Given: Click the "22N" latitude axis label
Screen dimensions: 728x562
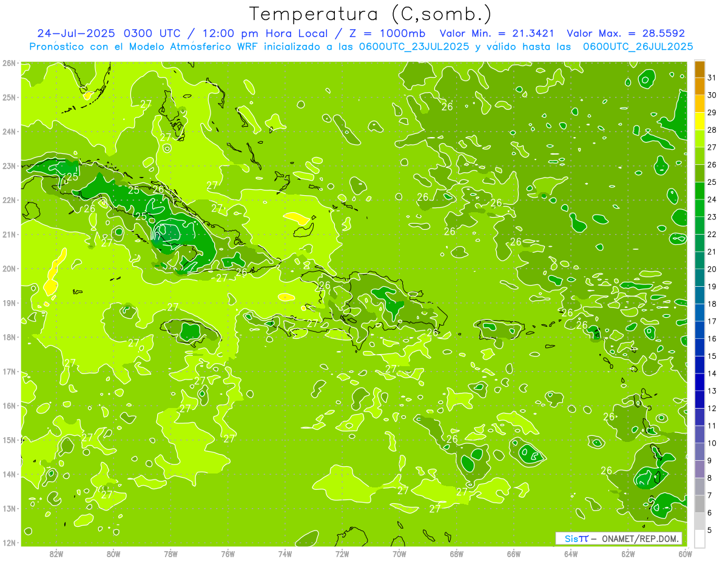Looking at the screenshot, I should click(8, 200).
